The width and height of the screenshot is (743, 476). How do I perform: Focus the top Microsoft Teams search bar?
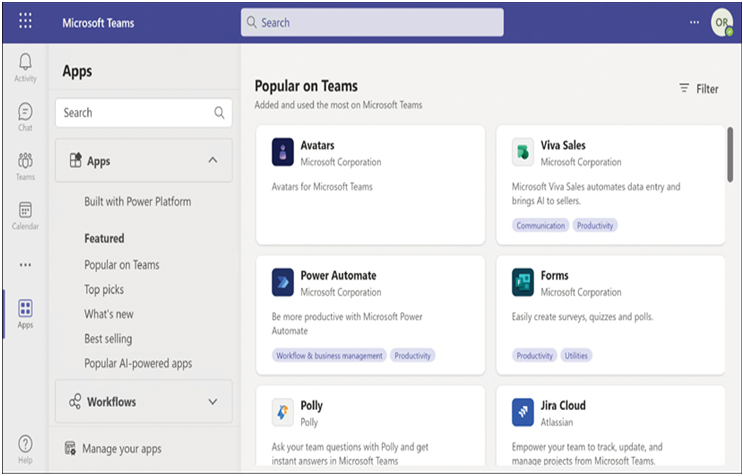click(x=372, y=22)
